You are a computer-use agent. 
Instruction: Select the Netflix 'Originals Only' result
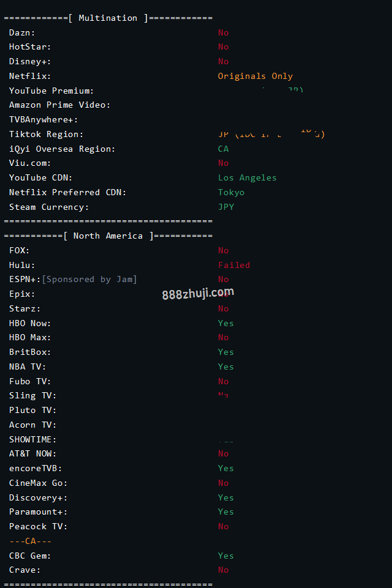(x=255, y=76)
